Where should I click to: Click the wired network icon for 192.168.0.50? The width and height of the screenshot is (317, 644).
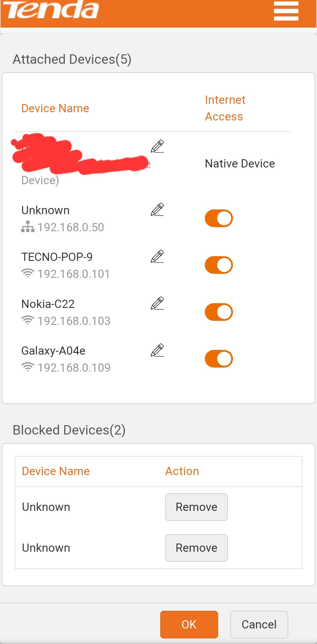[28, 227]
